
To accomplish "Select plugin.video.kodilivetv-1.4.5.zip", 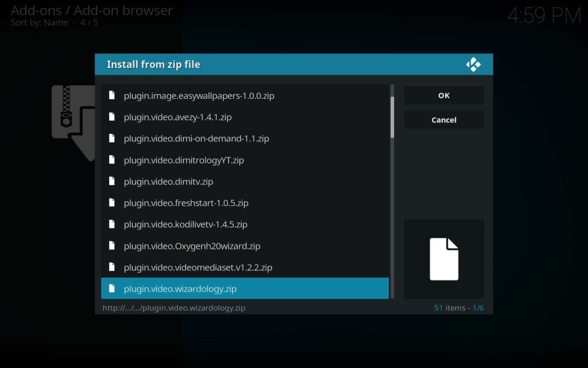I will (x=245, y=224).
